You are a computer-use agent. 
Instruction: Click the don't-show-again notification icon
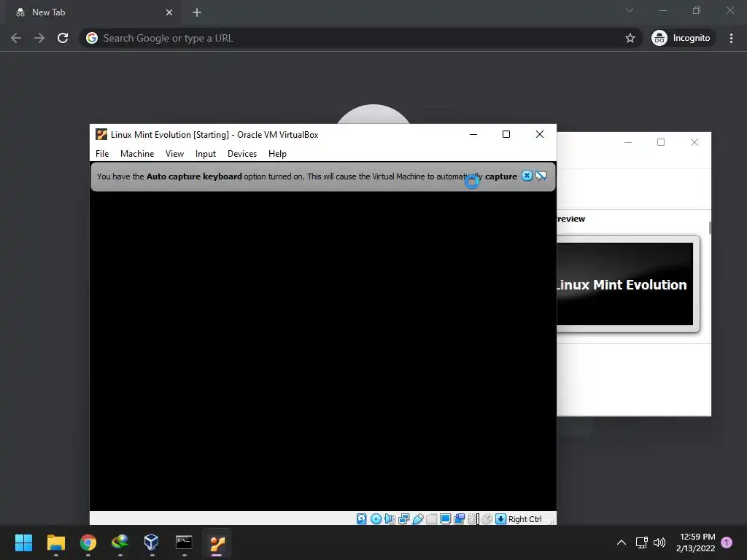coord(541,176)
